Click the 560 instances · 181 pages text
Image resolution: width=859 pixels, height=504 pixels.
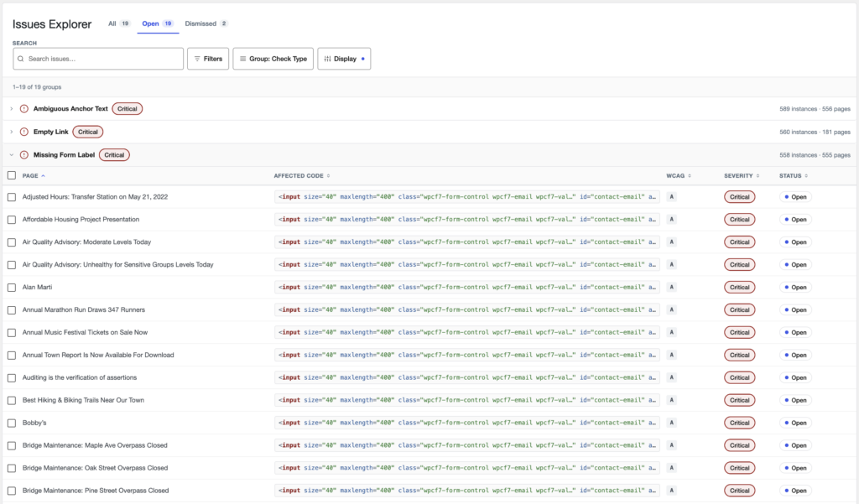[815, 132]
